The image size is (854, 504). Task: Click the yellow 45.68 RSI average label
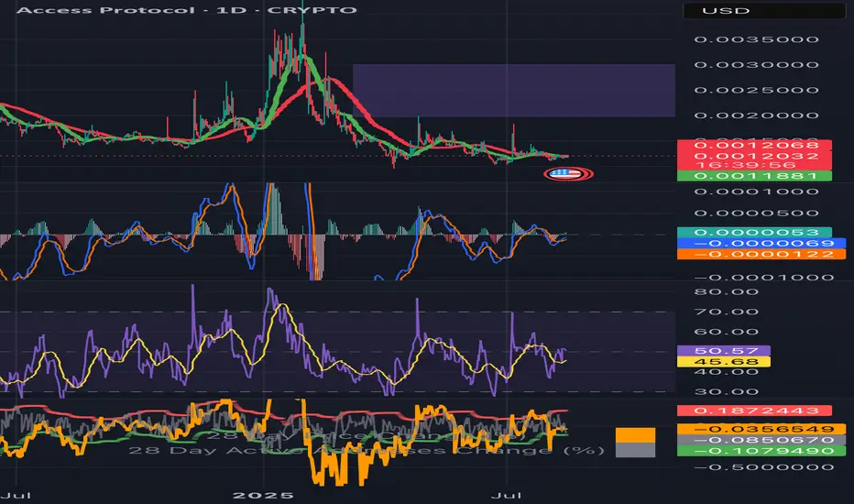pos(723,362)
